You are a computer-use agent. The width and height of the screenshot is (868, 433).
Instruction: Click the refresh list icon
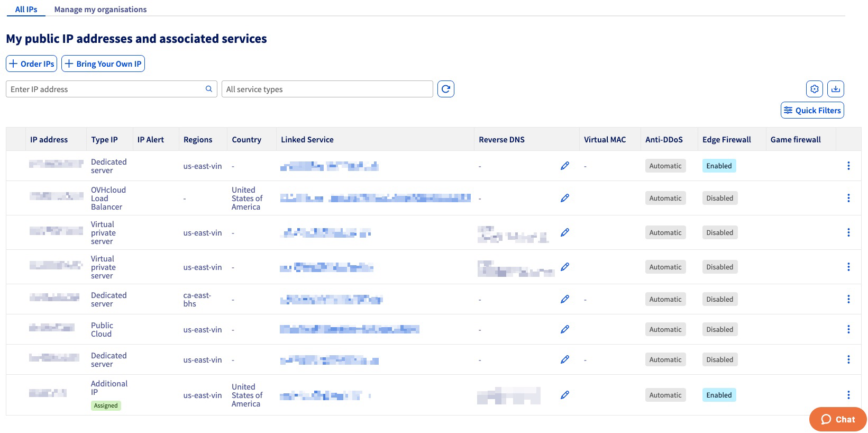point(446,89)
